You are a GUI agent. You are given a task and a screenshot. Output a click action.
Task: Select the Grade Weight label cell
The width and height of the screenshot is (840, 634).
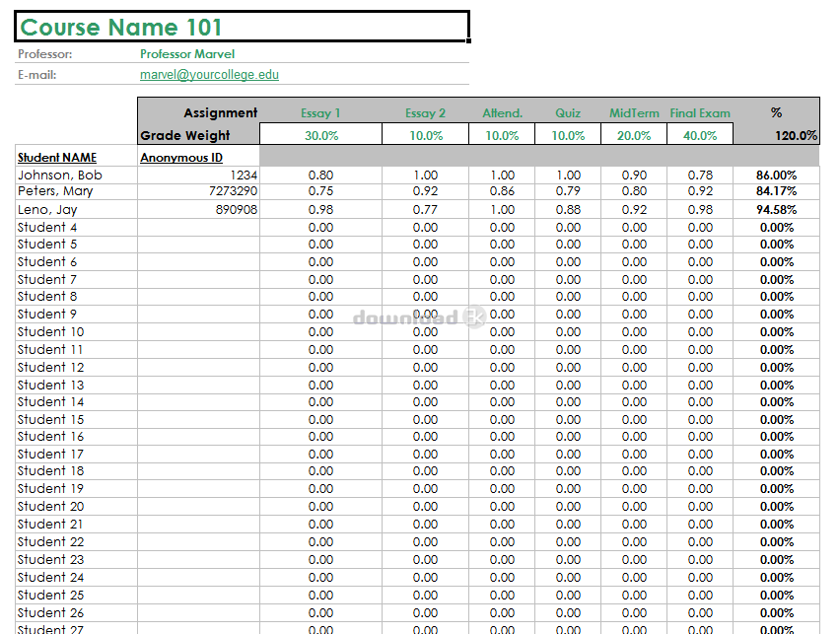click(199, 135)
